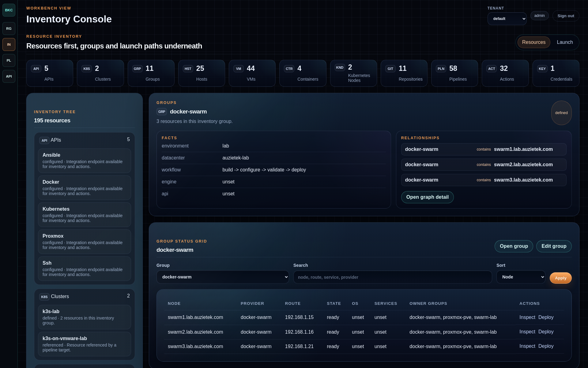The width and height of the screenshot is (588, 368).
Task: Select Ansible in the inventory tree
Action: (85, 161)
